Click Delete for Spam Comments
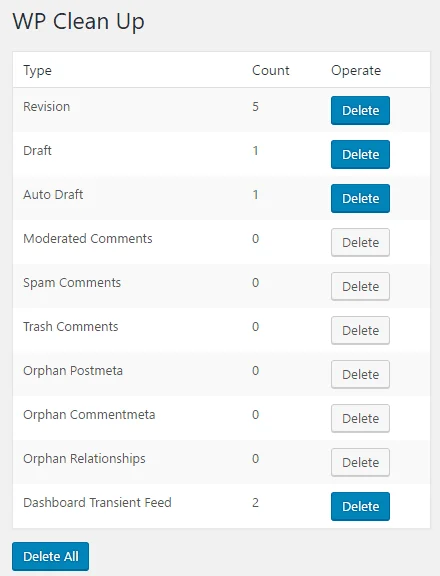 point(360,287)
